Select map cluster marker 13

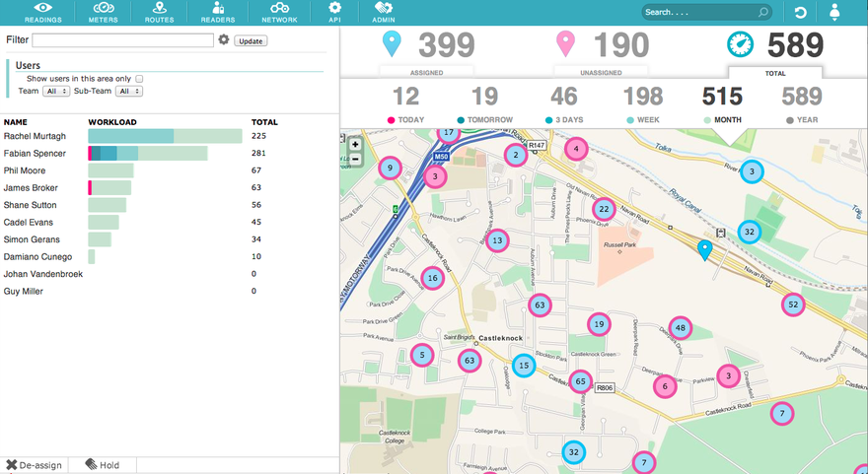tap(498, 240)
